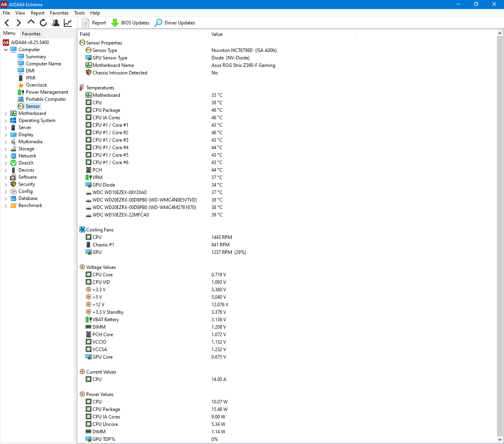Expand the DirectX tree node
The height and width of the screenshot is (444, 504).
click(6, 163)
